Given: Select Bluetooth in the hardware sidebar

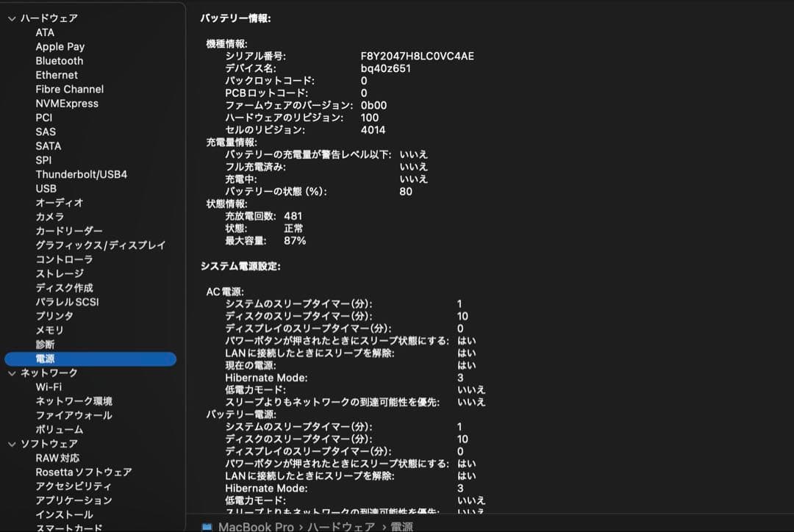Looking at the screenshot, I should [59, 60].
